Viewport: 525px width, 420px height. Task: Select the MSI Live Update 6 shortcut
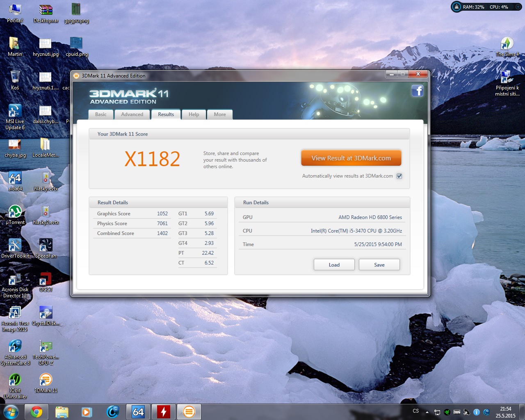[x=15, y=117]
